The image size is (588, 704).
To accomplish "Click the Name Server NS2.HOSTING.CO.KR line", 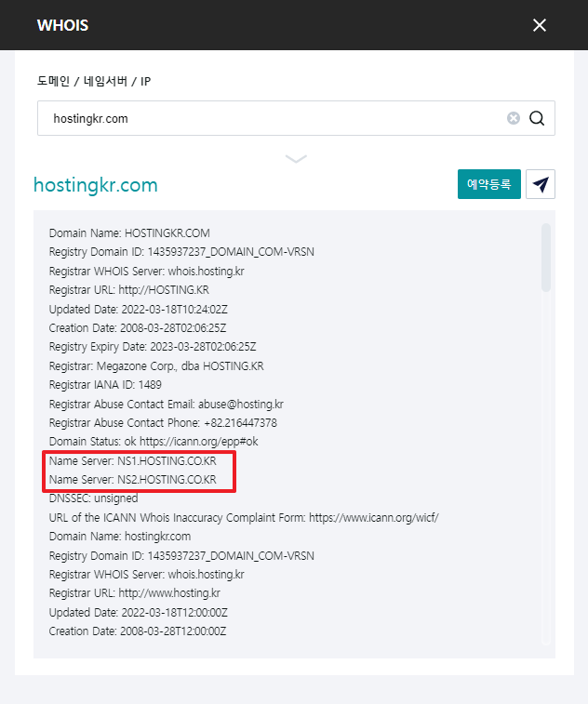I will pos(133,480).
